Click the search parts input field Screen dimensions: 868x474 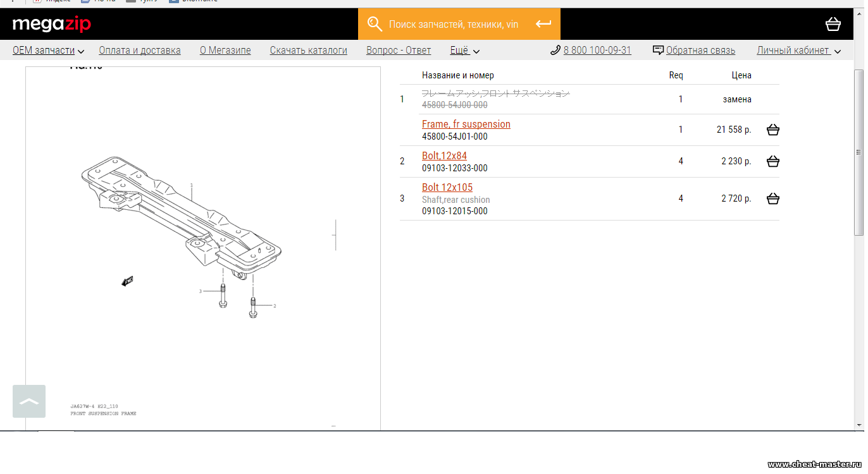click(453, 24)
